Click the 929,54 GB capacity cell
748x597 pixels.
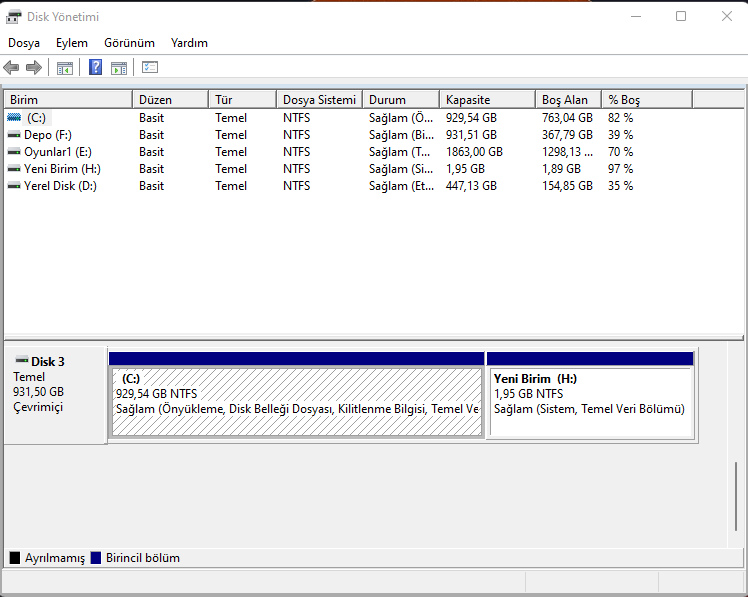coord(471,118)
